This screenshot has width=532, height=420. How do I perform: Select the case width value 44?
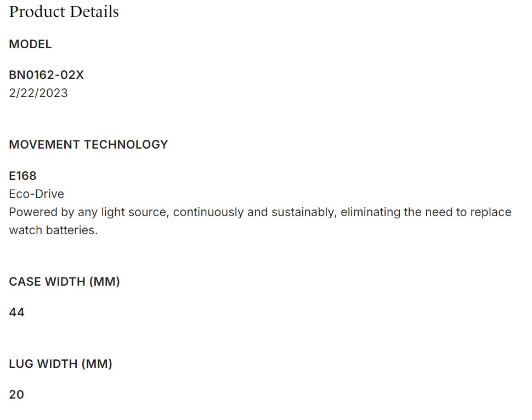pyautogui.click(x=16, y=312)
